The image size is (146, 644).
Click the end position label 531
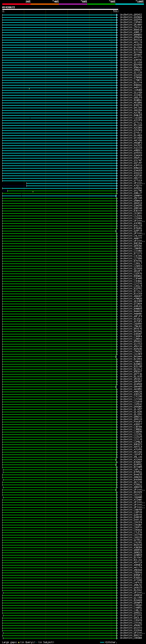(115, 11)
